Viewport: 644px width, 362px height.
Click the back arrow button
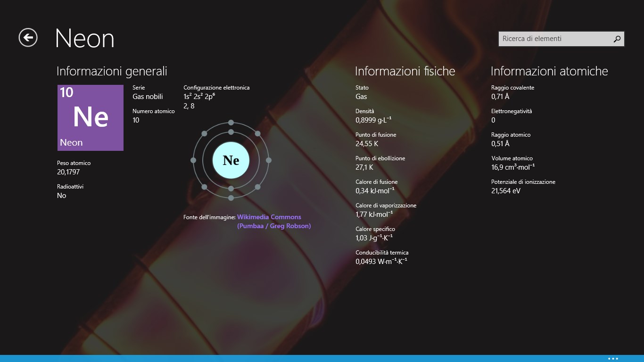pyautogui.click(x=28, y=38)
